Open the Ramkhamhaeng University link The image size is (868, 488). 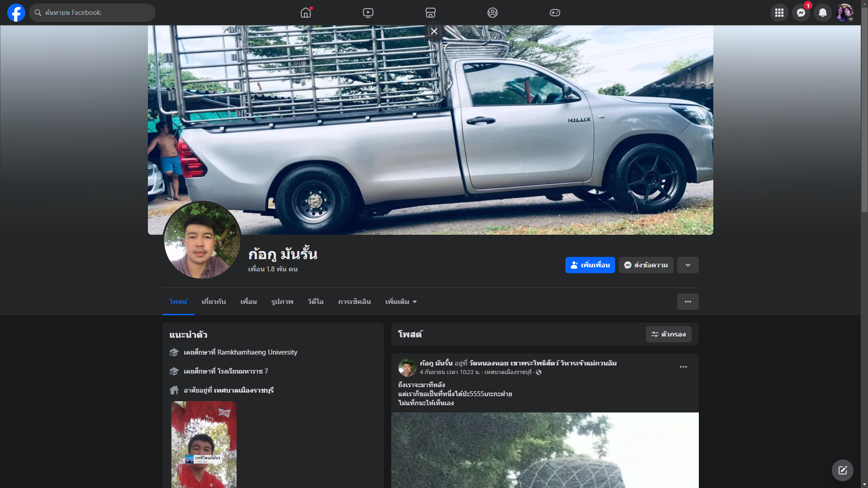257,352
